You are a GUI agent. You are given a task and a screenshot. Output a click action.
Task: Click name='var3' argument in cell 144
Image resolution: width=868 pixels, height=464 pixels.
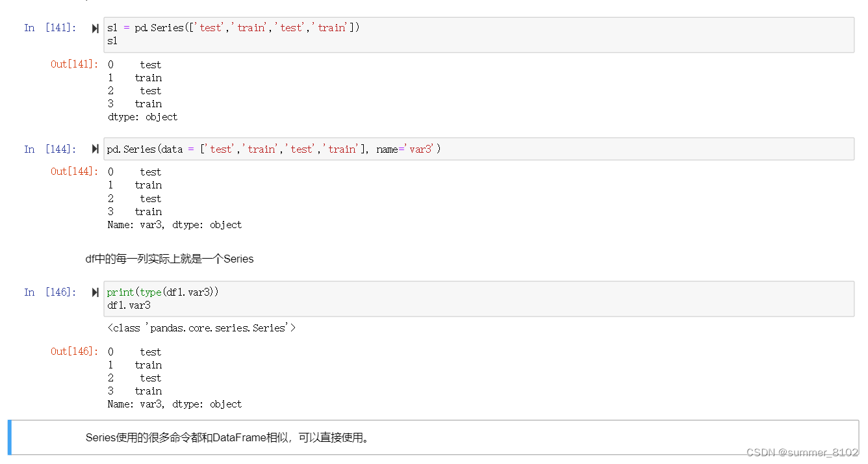(405, 149)
